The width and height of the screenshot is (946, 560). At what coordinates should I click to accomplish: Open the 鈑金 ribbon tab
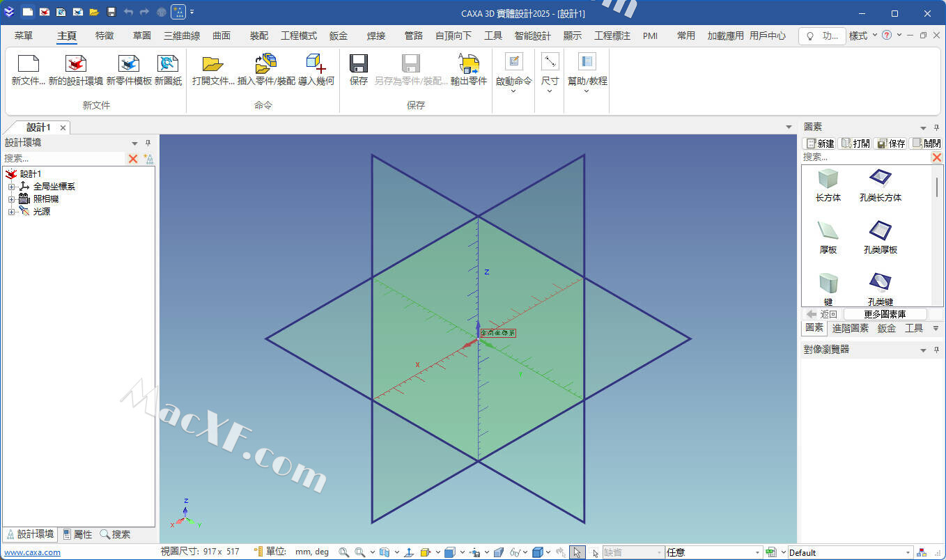click(339, 36)
